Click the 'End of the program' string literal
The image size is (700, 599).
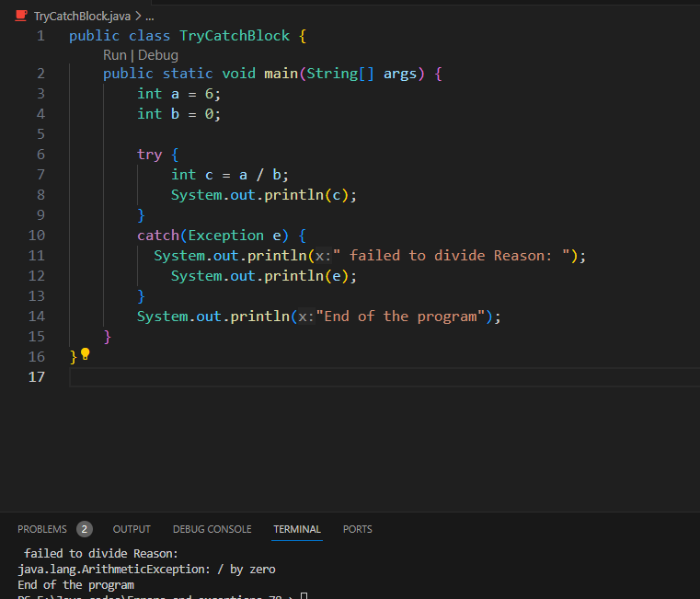400,317
